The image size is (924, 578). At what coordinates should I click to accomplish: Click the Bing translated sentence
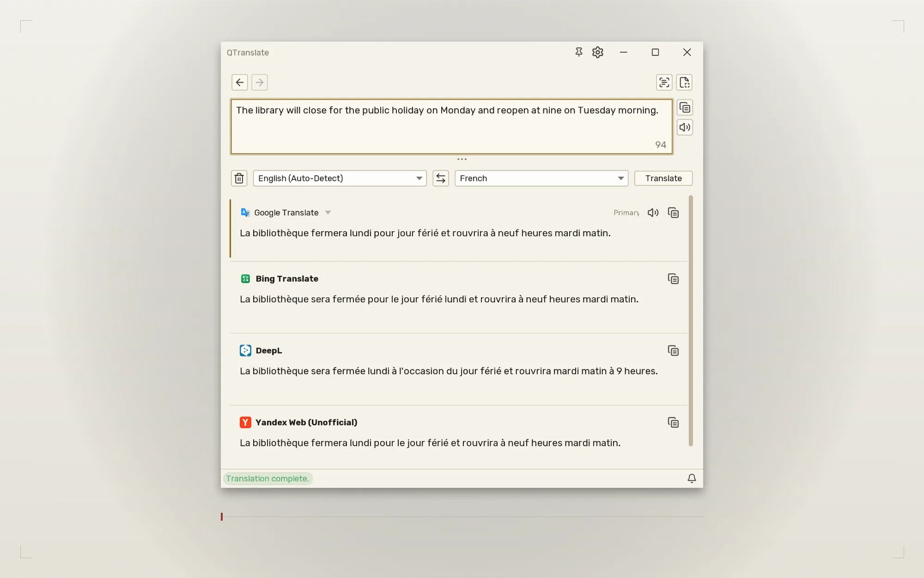tap(439, 299)
